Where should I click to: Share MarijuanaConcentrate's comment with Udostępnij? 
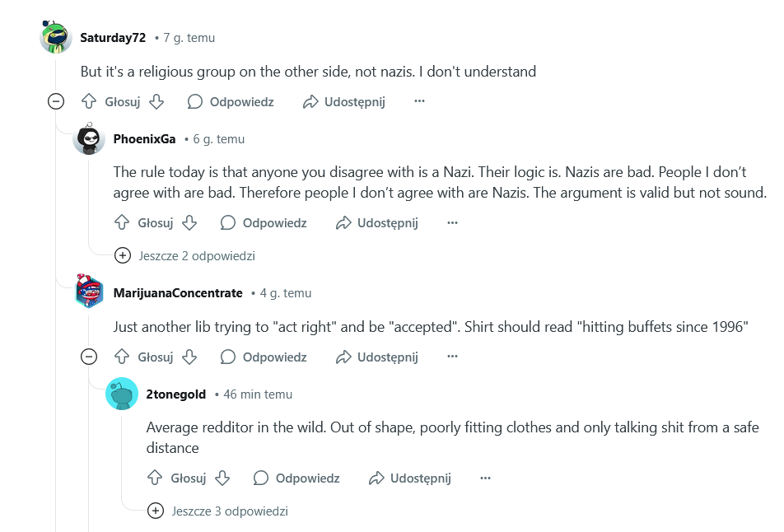pos(377,357)
